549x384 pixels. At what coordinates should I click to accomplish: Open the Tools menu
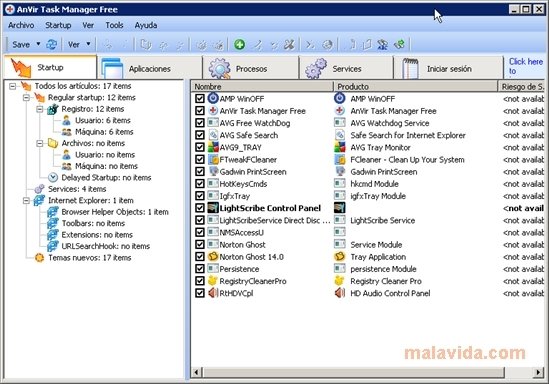click(x=114, y=25)
